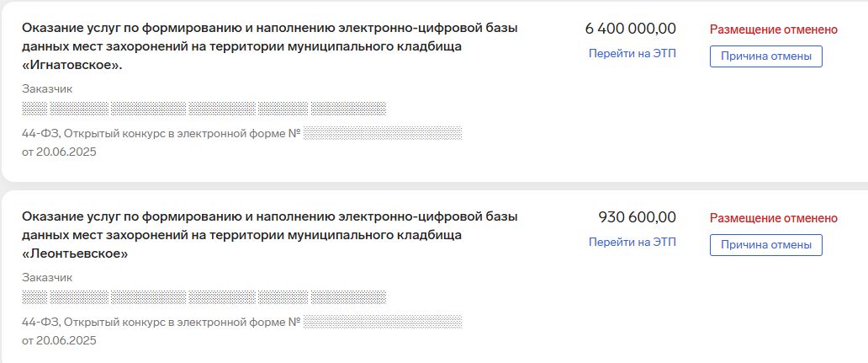Screen dimensions: 868x363
Task: Click the 20.06.2025 date in «Леонтьевское» card
Action: click(59, 341)
